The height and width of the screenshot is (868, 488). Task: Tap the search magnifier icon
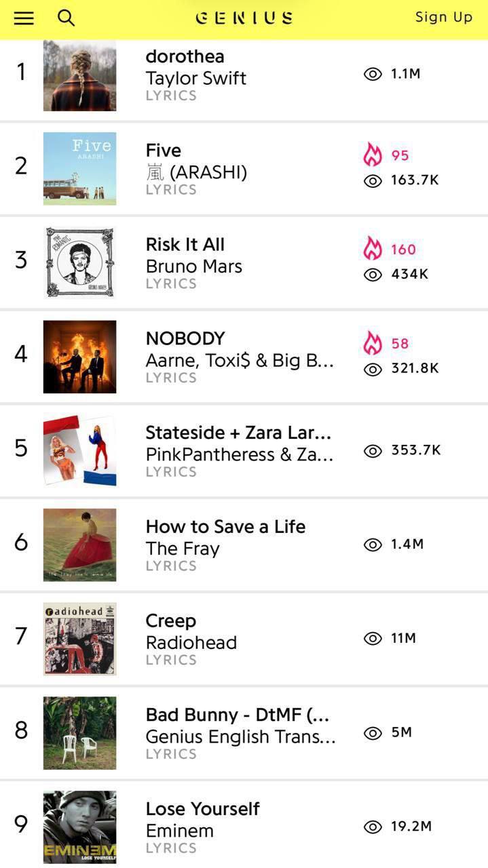[x=66, y=18]
